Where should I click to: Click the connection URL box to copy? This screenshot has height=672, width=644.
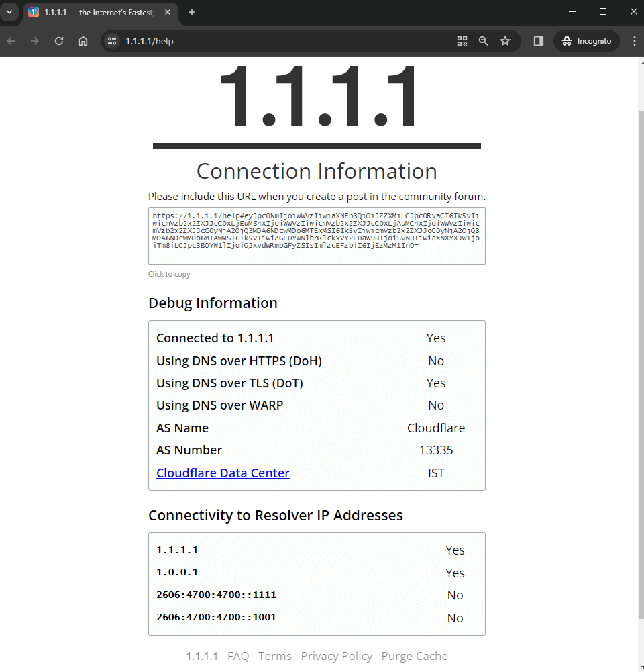[317, 236]
